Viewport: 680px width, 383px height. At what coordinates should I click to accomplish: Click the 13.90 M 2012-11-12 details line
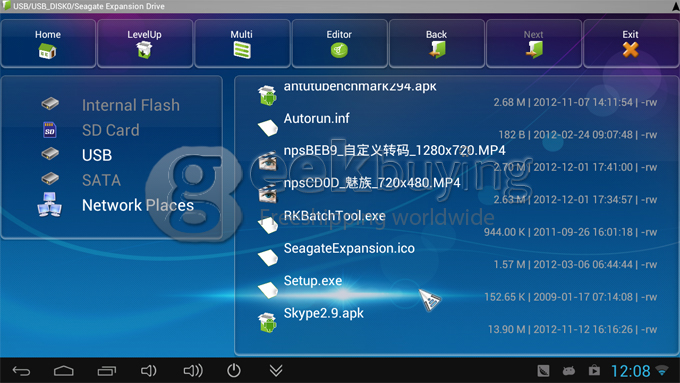tap(572, 330)
